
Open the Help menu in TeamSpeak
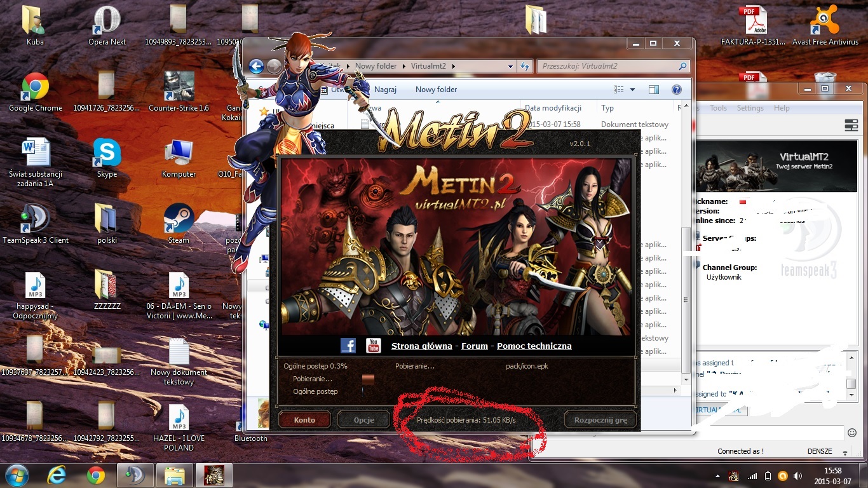pos(782,108)
